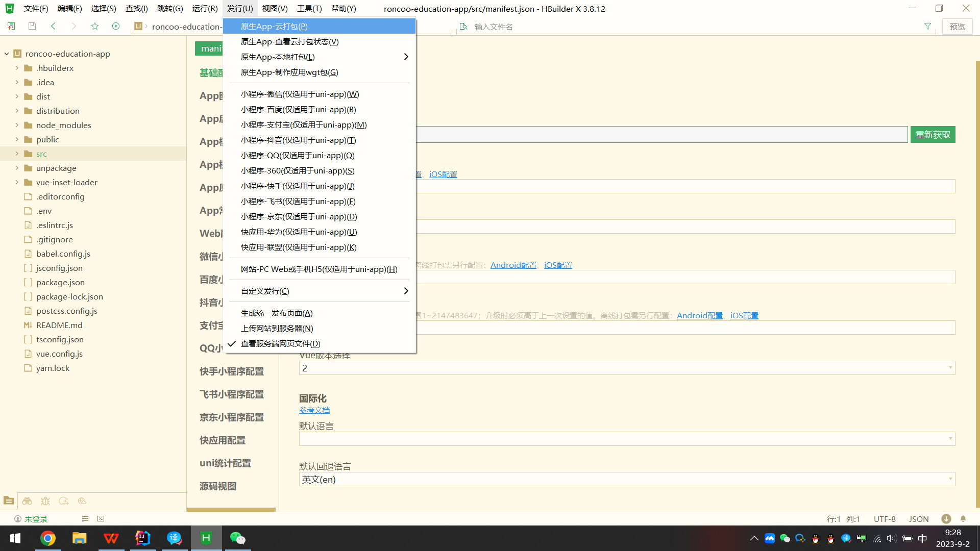This screenshot has width=980, height=551.
Task: Click the sync refresh icon in bottom bar
Action: [64, 501]
